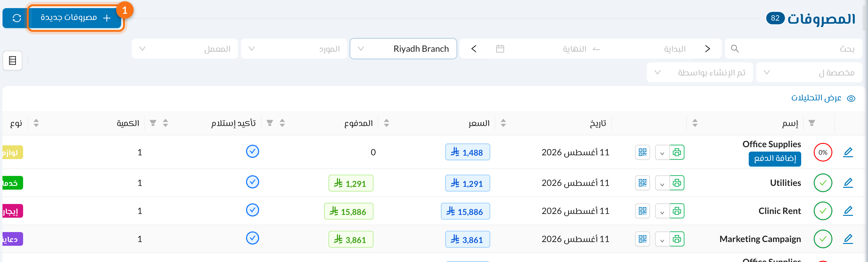The height and width of the screenshot is (262, 868).
Task: Toggle receipt confirmation for Office Supplies
Action: [x=252, y=152]
